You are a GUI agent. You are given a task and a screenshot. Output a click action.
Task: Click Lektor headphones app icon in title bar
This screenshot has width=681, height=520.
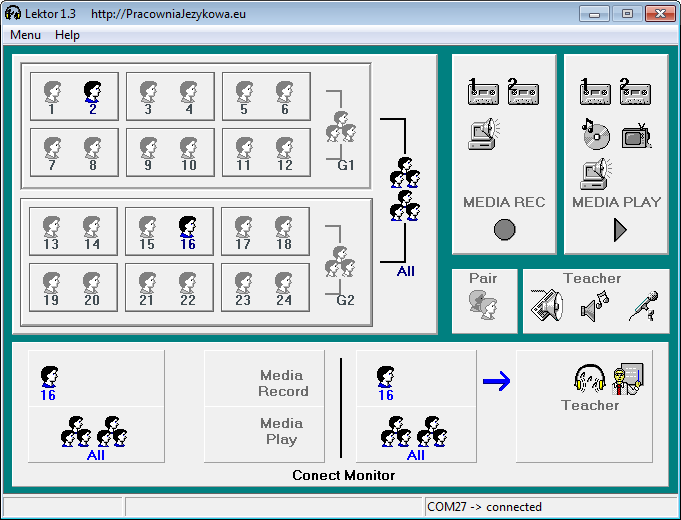point(13,13)
